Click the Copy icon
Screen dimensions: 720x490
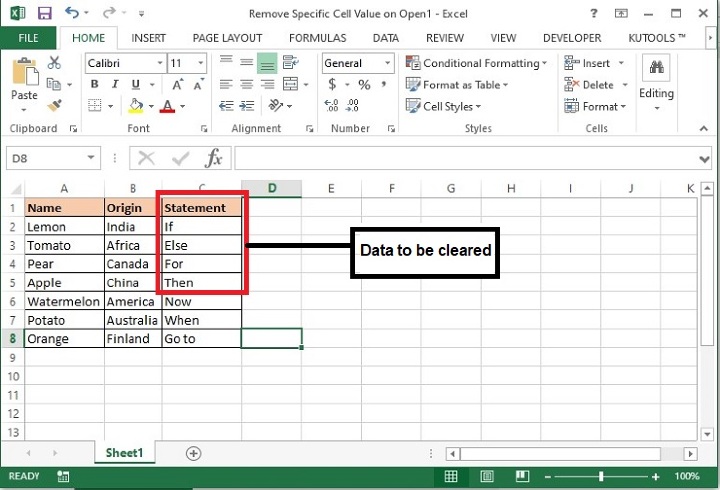[54, 84]
